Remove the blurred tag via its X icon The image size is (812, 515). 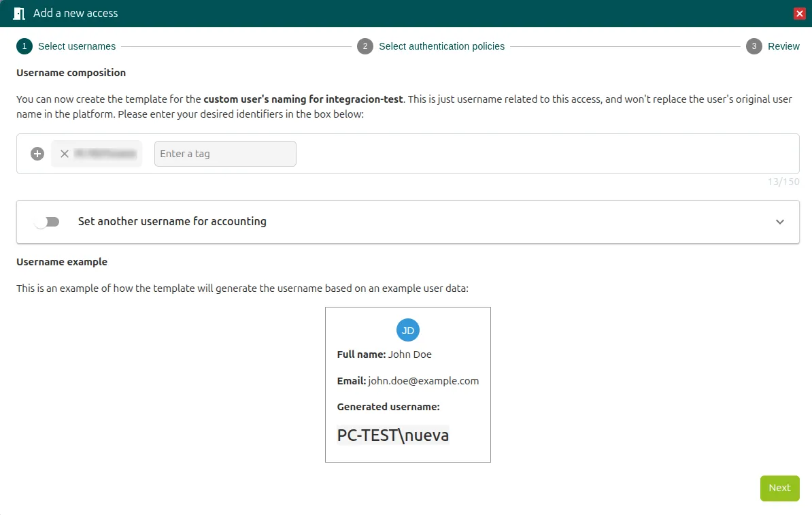tap(64, 154)
